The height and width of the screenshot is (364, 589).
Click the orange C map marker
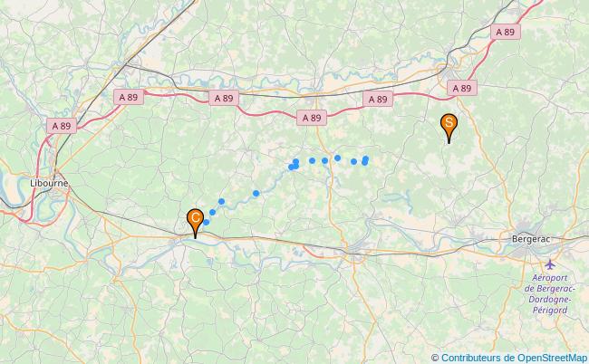click(196, 223)
